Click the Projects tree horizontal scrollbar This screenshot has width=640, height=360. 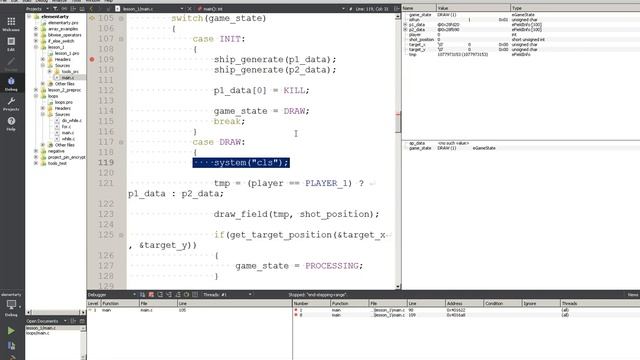coord(56,312)
